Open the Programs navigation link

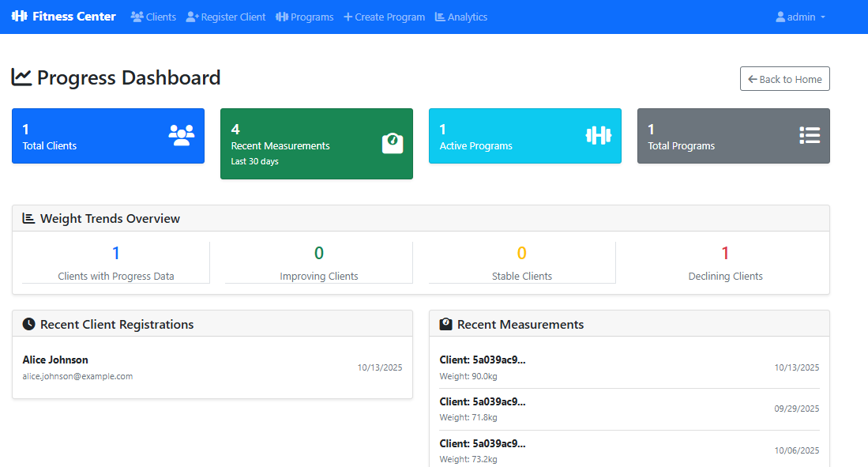coord(304,17)
